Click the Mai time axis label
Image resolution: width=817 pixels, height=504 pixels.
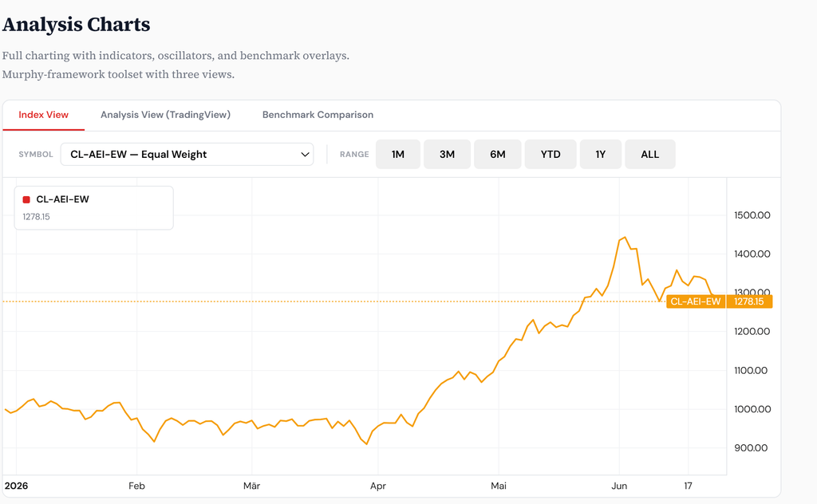pos(499,486)
